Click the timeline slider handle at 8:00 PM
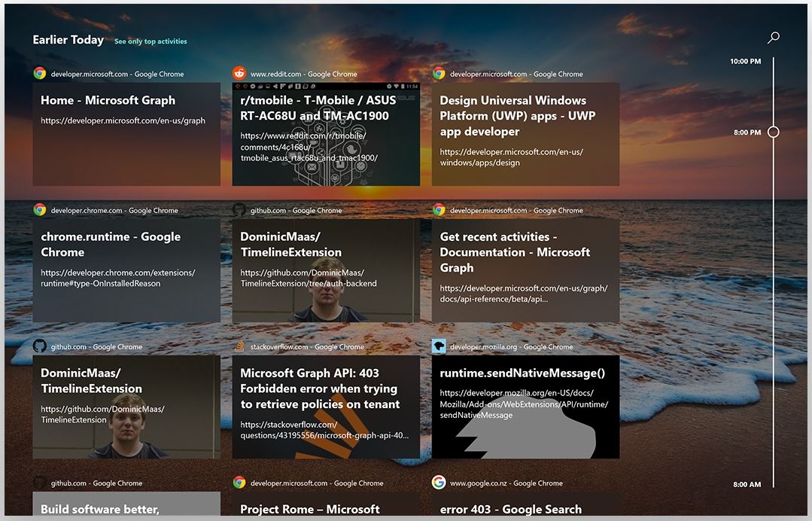This screenshot has width=812, height=521. [773, 132]
